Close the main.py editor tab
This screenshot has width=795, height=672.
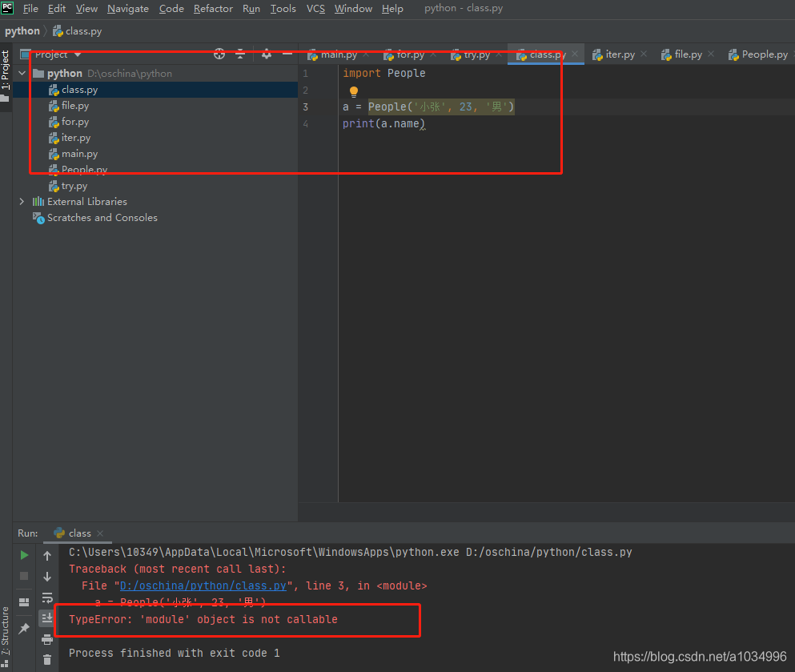366,54
